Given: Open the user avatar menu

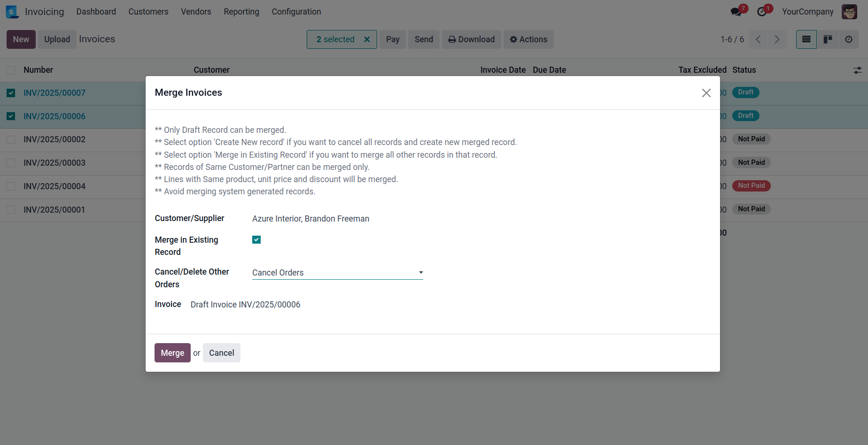Looking at the screenshot, I should 849,12.
